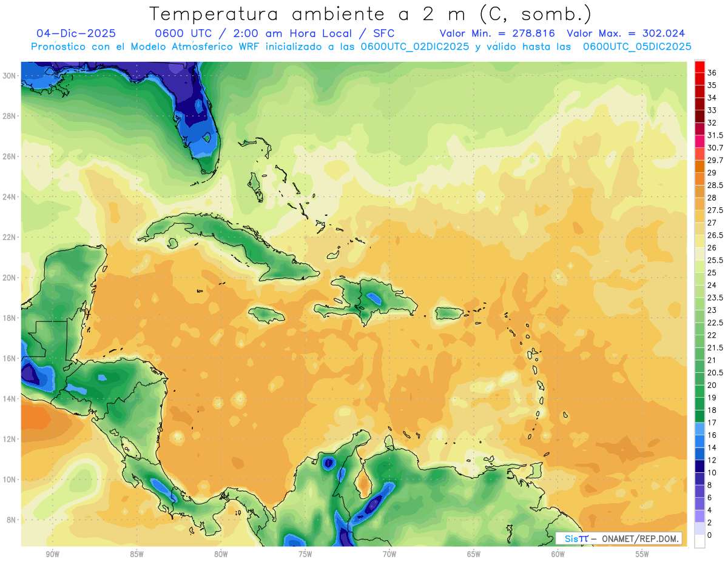This screenshot has height=562, width=728.
Task: Select the '80W' longitude label
Action: 221,555
